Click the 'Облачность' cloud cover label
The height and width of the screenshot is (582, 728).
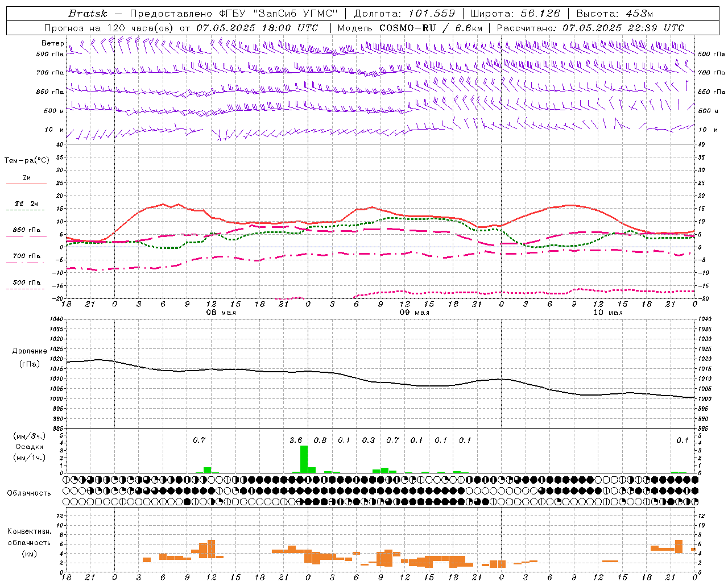click(29, 493)
